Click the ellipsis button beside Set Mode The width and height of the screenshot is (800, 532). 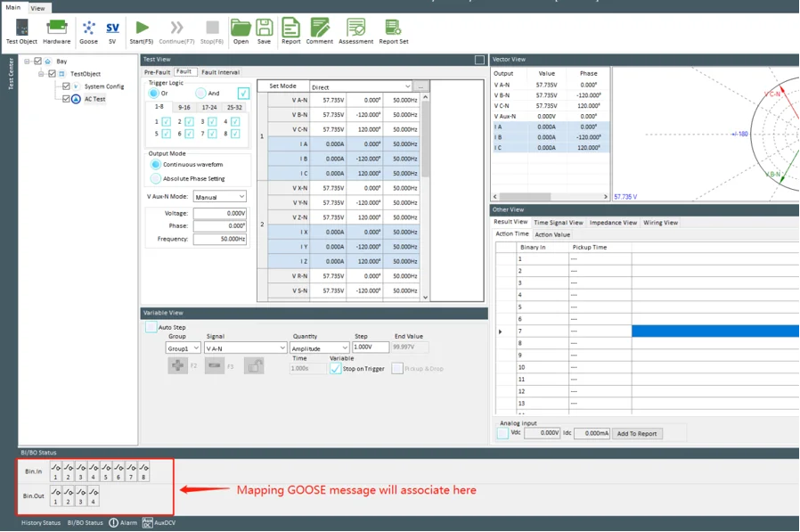(x=420, y=86)
